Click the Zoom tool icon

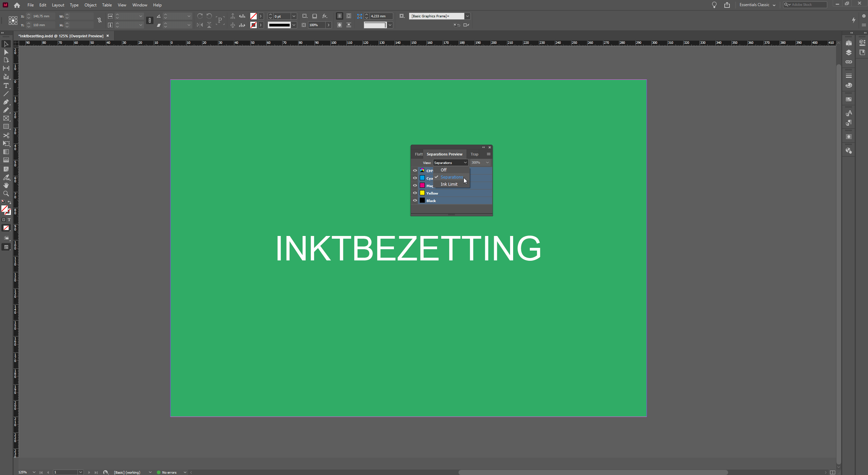[x=6, y=194]
